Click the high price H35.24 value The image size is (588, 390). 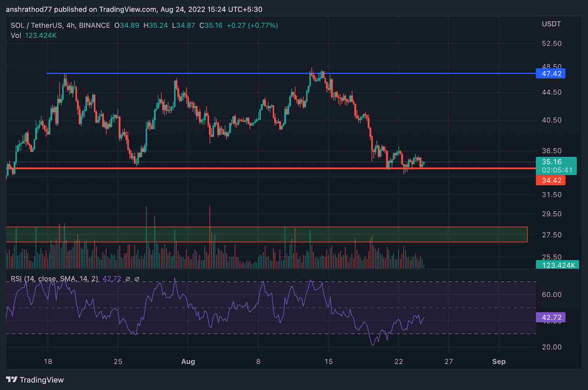click(x=155, y=25)
